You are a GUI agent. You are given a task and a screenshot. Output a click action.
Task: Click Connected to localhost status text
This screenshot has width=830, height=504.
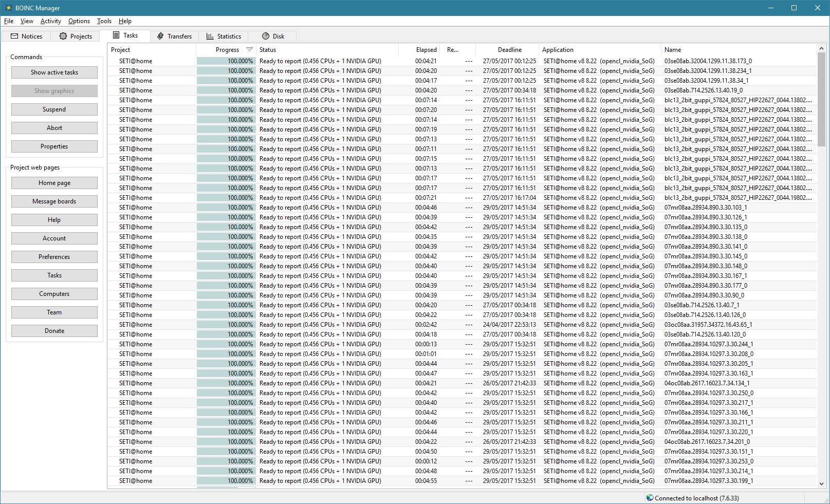pos(696,498)
